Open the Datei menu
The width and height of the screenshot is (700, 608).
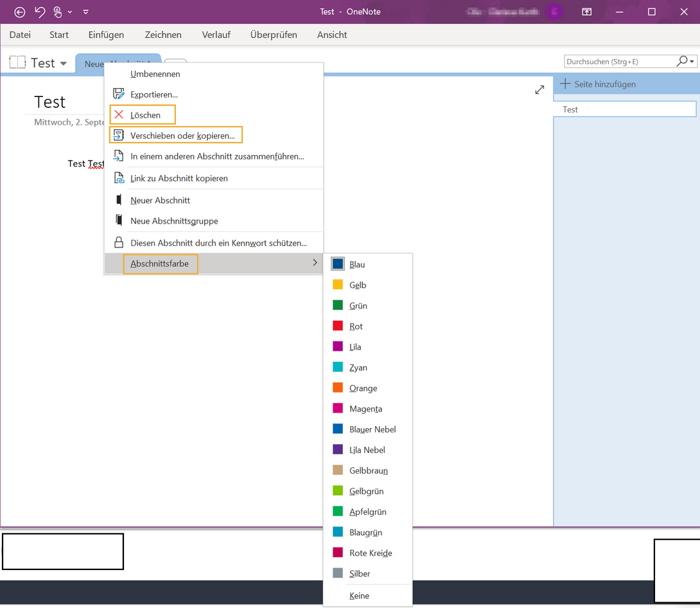click(x=19, y=35)
